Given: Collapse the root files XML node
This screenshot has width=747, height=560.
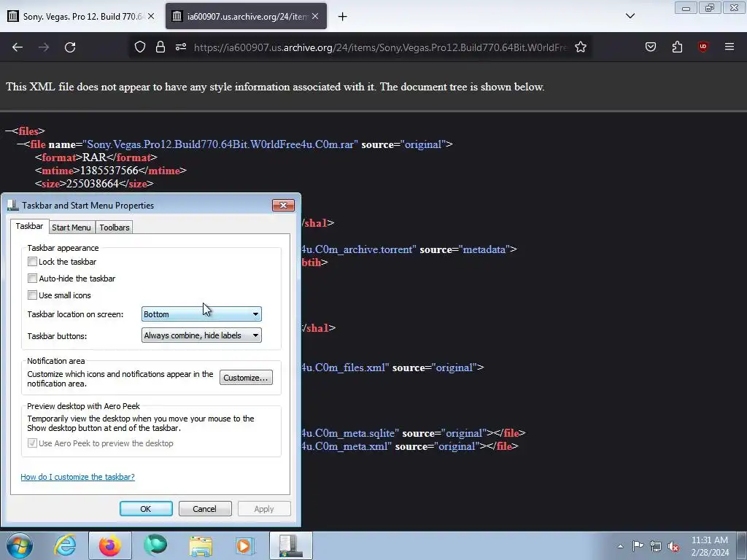Looking at the screenshot, I should click(9, 131).
